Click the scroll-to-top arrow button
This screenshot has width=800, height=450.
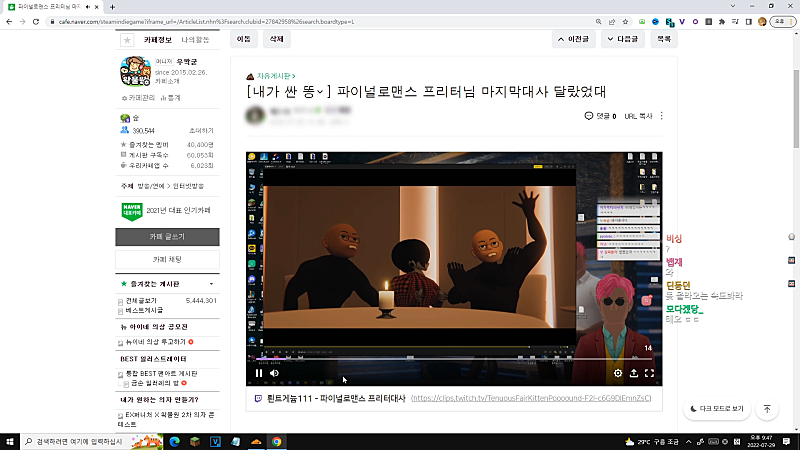pos(767,409)
